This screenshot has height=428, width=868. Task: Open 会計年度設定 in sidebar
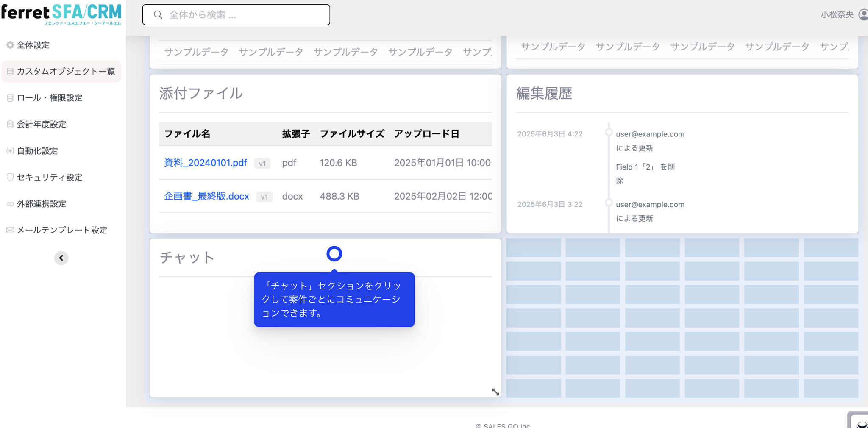click(42, 124)
